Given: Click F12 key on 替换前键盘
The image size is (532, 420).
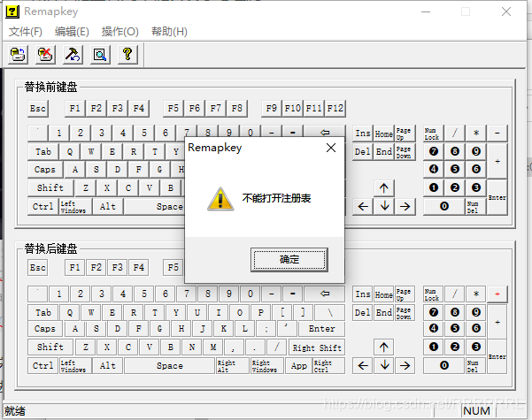Looking at the screenshot, I should (335, 109).
